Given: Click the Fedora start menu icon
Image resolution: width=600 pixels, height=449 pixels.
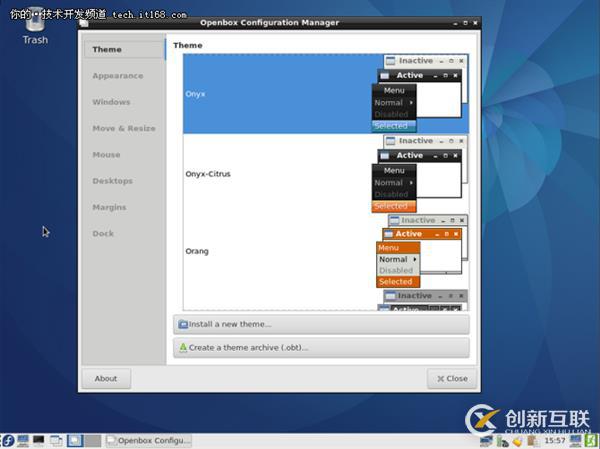Looking at the screenshot, I should 8,441.
